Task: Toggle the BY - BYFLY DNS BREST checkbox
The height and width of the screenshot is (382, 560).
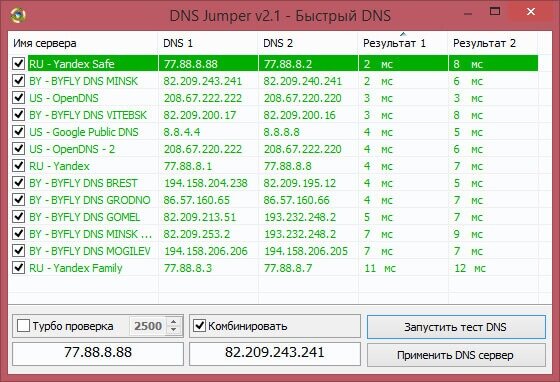Action: 19,183
